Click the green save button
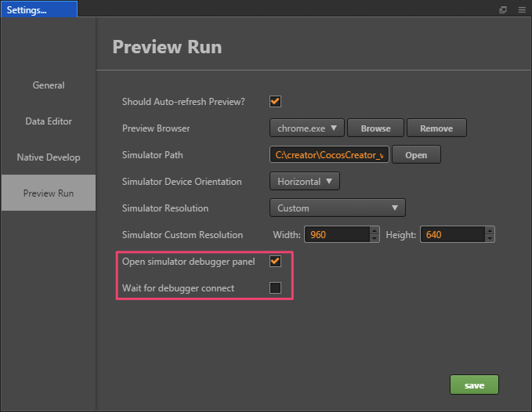 pyautogui.click(x=474, y=385)
